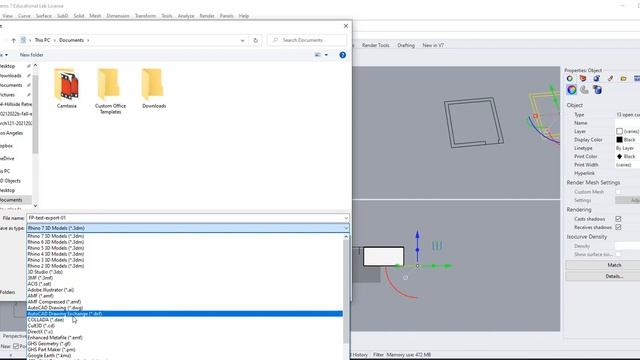Switch to the New in V7 tab
This screenshot has height=360, width=640.
pyautogui.click(x=433, y=45)
